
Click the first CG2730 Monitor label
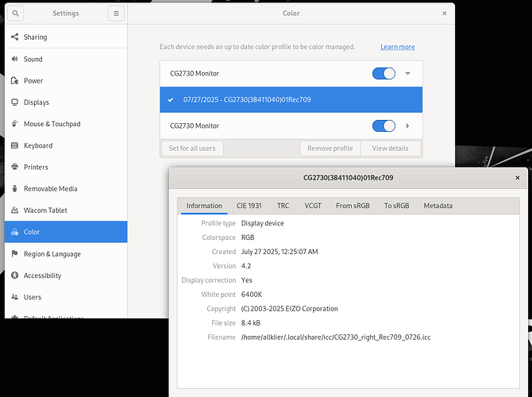click(195, 73)
